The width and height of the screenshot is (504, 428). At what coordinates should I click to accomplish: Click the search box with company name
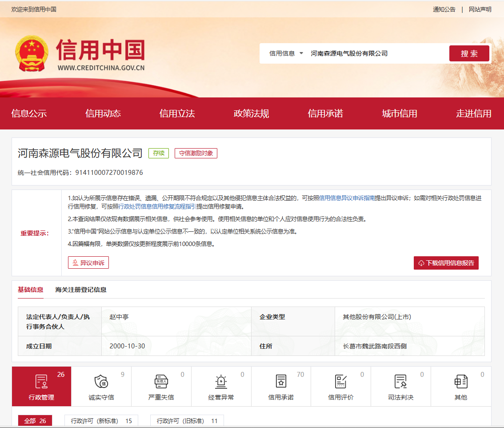coord(378,53)
